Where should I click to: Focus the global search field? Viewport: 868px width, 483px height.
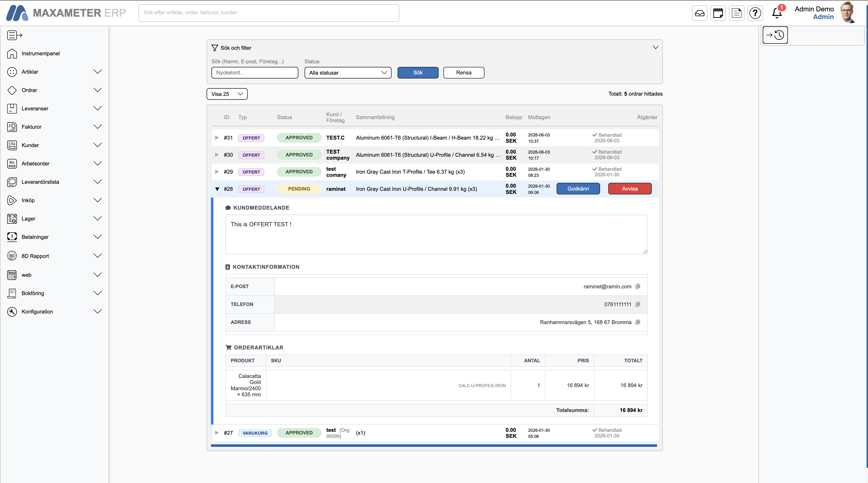coord(269,13)
